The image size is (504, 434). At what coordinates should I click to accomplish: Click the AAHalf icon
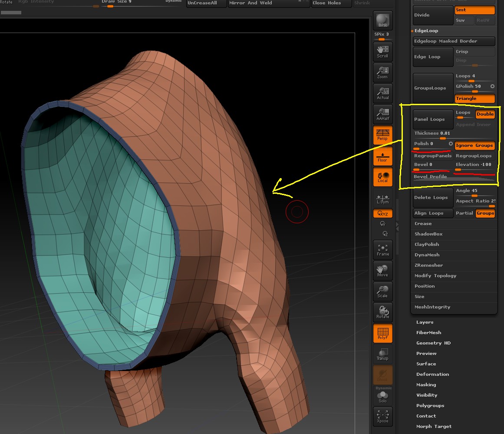[382, 114]
